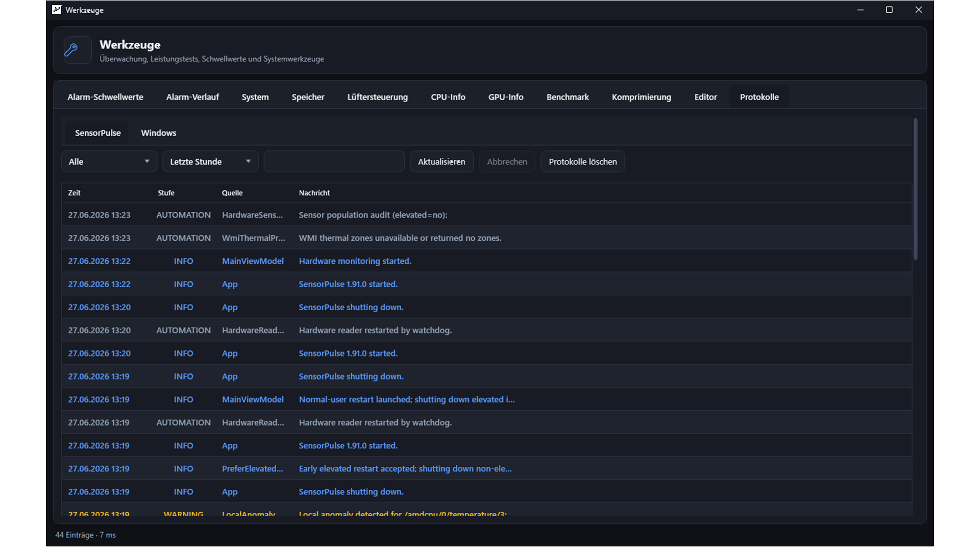Image resolution: width=980 pixels, height=551 pixels.
Task: Select the 'Normal-user restart launched' row
Action: coord(486,399)
